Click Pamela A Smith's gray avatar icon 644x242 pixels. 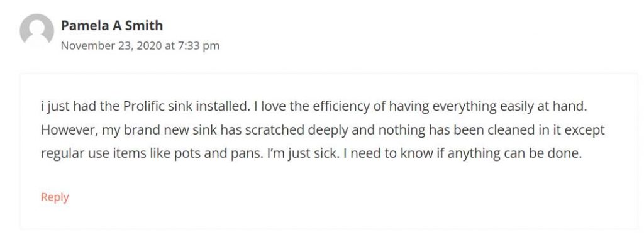[x=36, y=31]
